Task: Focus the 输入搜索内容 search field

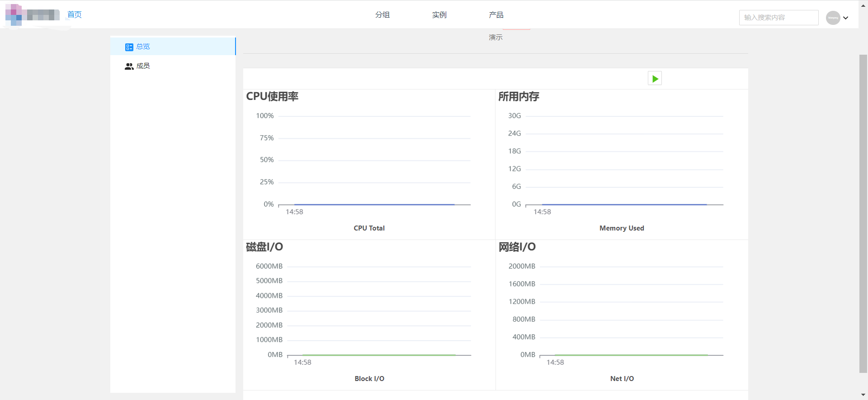Action: [x=778, y=18]
